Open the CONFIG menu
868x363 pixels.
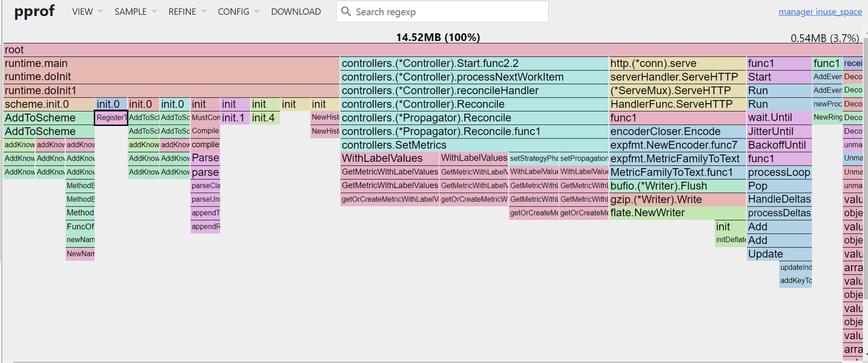[x=238, y=12]
